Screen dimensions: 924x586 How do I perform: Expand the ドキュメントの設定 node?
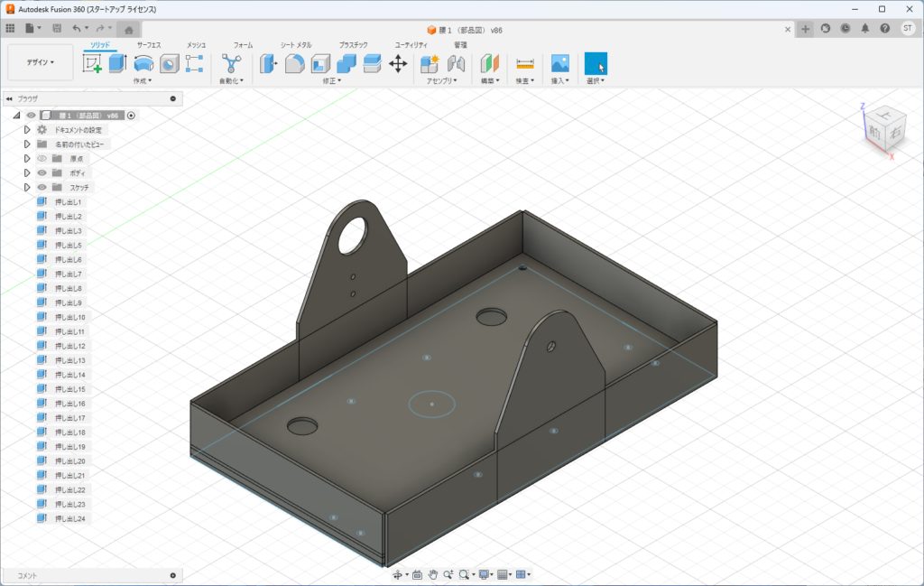[x=26, y=130]
